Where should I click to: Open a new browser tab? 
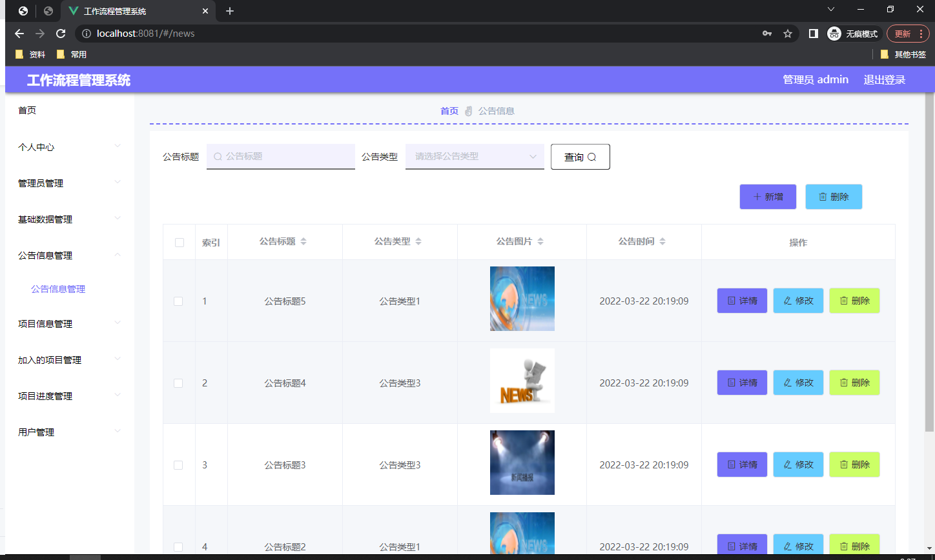tap(230, 11)
